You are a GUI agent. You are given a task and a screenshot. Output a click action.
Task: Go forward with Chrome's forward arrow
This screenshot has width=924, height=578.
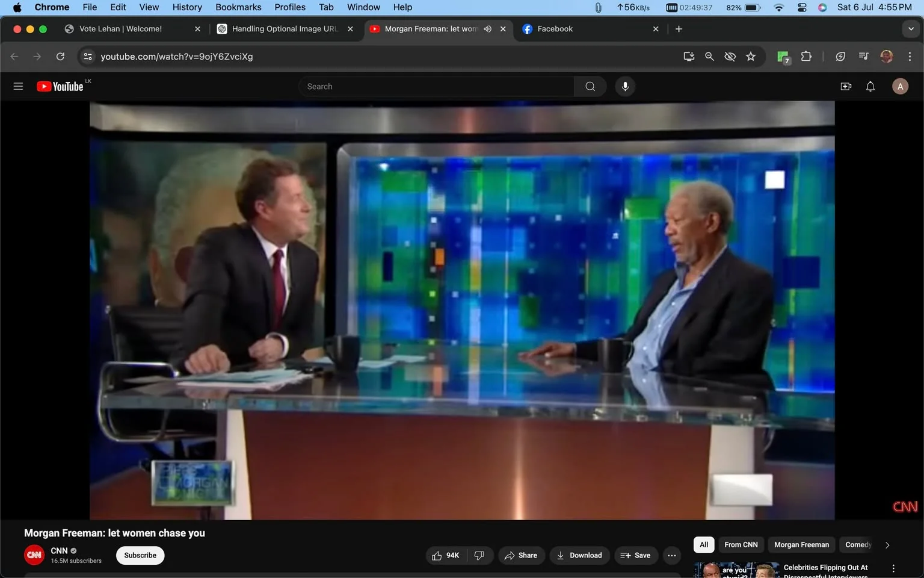click(37, 56)
